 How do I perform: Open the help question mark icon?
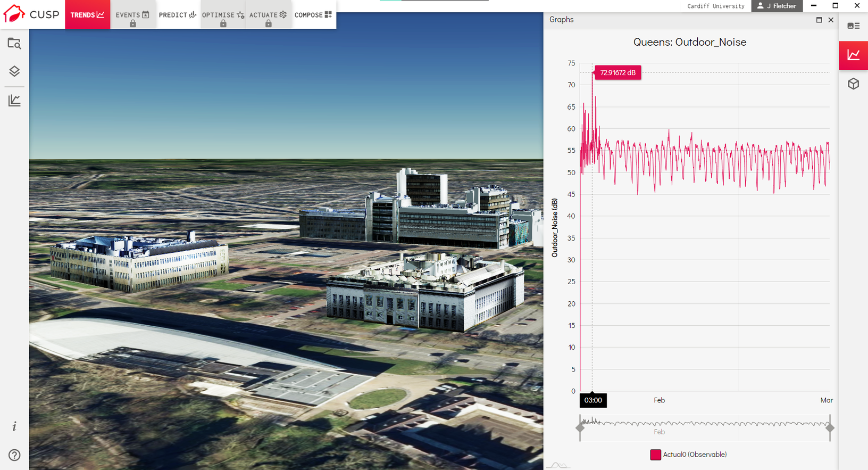[x=14, y=455]
